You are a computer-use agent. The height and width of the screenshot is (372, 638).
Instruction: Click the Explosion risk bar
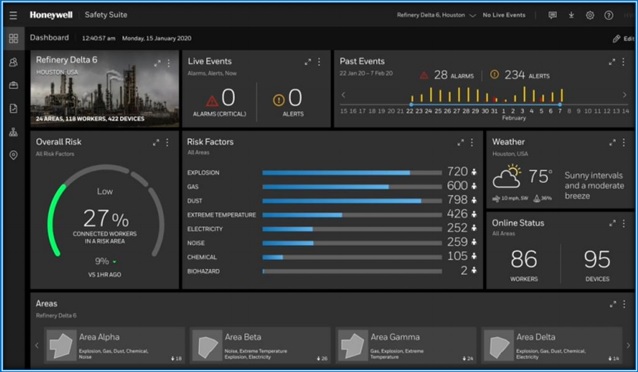[x=352, y=173]
